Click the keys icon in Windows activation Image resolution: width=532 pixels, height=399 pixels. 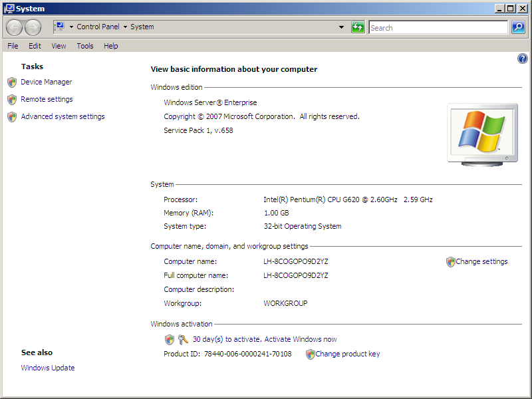(x=183, y=339)
